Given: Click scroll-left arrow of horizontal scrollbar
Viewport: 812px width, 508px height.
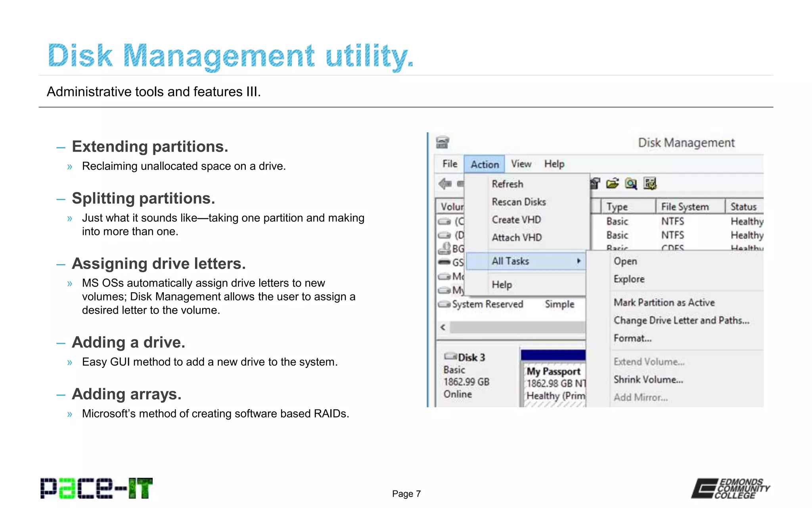Looking at the screenshot, I should point(443,327).
